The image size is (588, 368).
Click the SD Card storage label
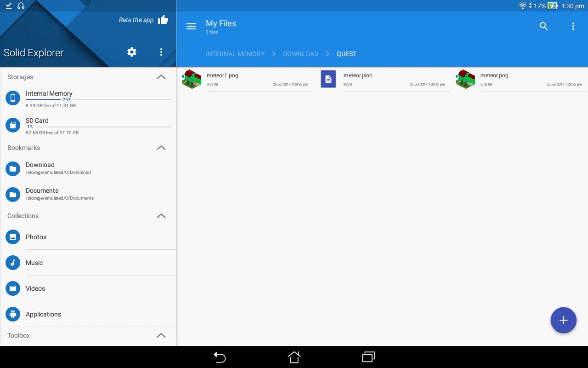point(37,121)
